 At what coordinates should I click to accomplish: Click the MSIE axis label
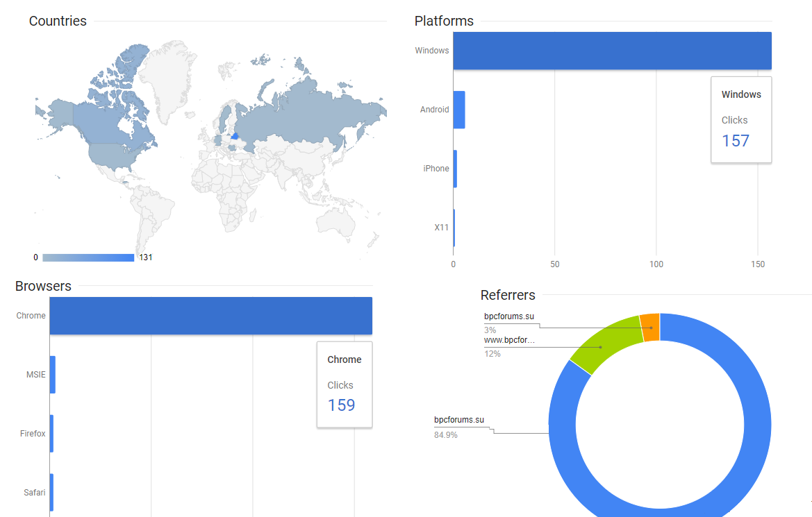(x=36, y=375)
